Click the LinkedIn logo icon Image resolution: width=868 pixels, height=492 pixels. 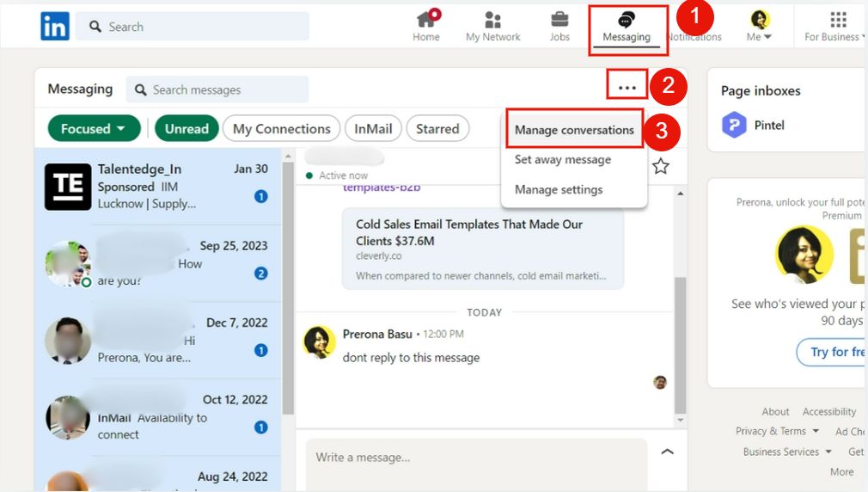tap(55, 26)
